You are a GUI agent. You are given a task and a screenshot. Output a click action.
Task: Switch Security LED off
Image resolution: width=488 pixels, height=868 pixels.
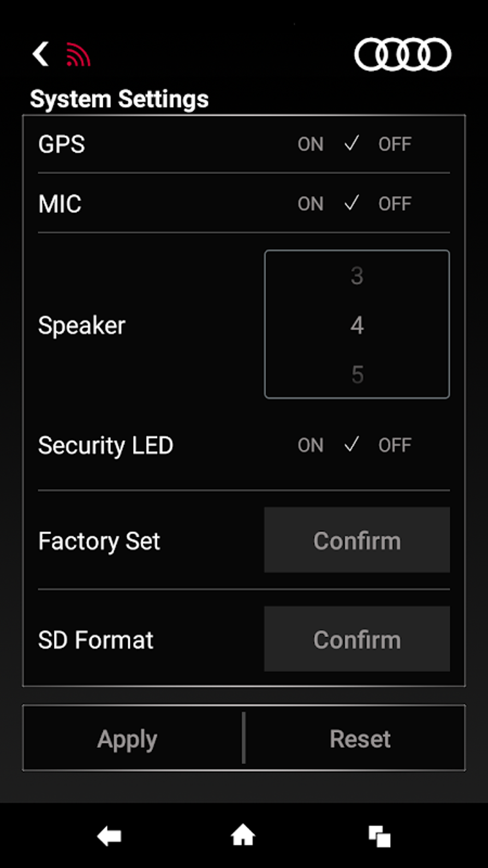(x=395, y=445)
